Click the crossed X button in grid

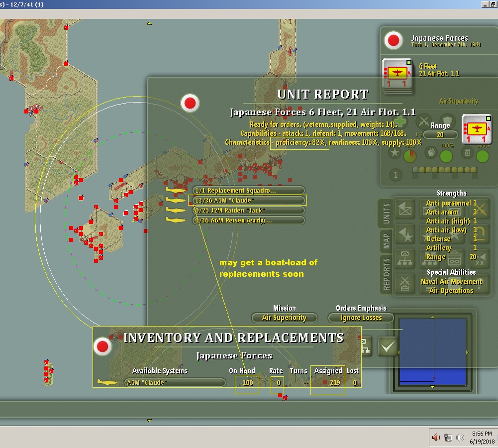[x=480, y=210]
